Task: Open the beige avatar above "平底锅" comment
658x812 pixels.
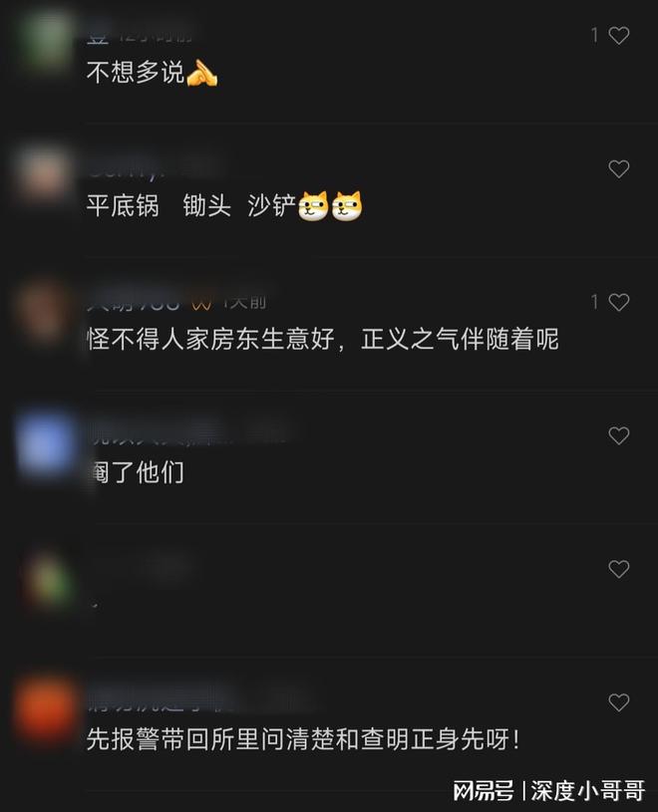Action: [45, 173]
